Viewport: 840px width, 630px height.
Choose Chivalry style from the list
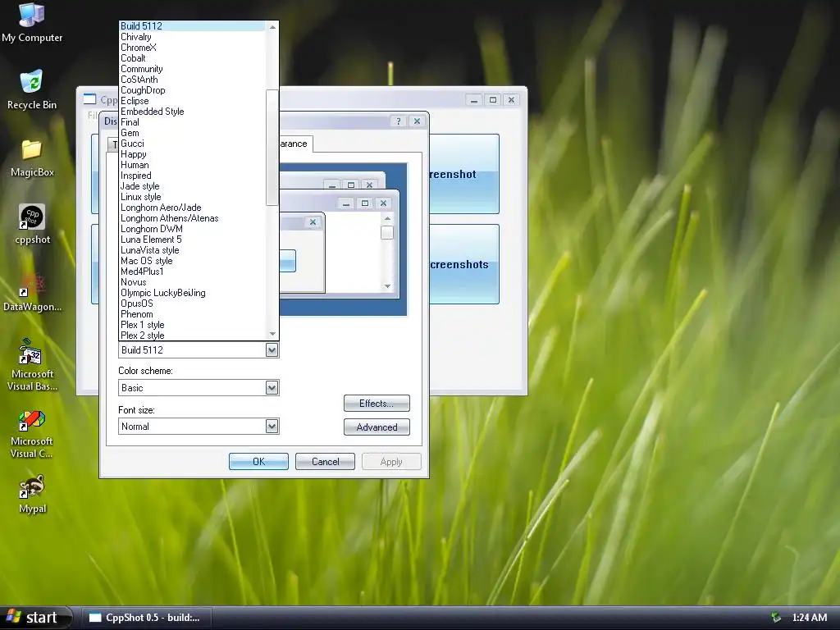coord(192,36)
